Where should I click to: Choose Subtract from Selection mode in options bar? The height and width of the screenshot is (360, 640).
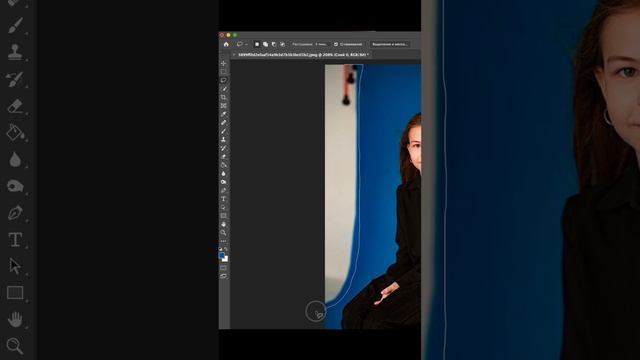point(274,44)
